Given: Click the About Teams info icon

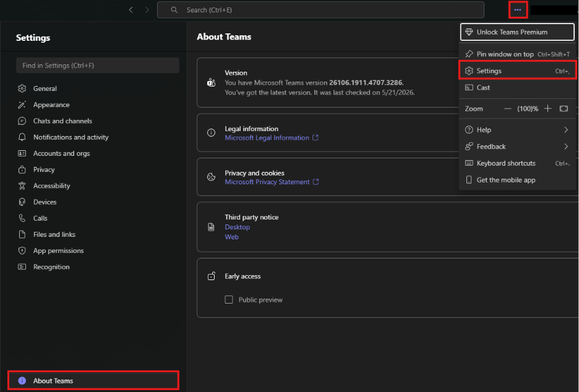Looking at the screenshot, I should point(22,380).
